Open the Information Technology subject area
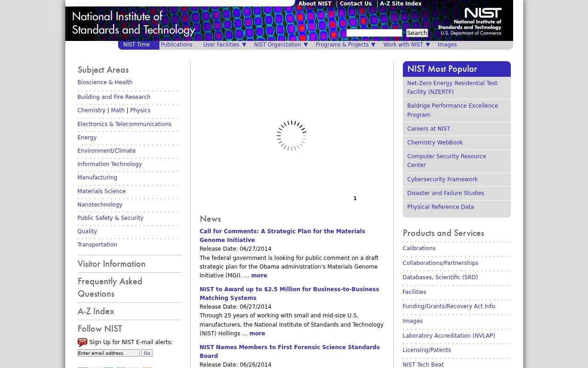Screen dimensions: 588x368 [109, 164]
